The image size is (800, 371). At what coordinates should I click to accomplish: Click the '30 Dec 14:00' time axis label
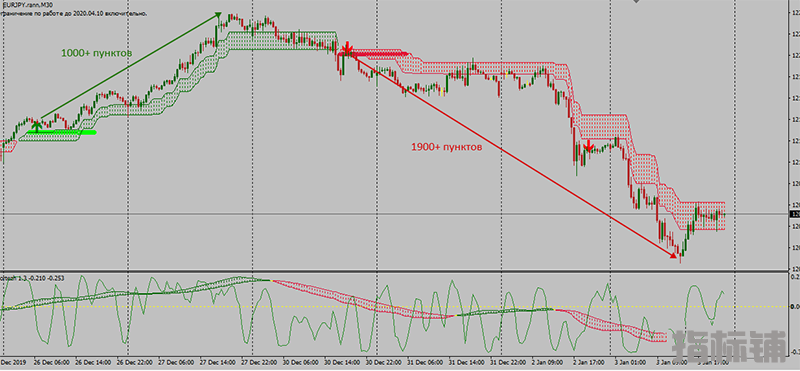(343, 362)
